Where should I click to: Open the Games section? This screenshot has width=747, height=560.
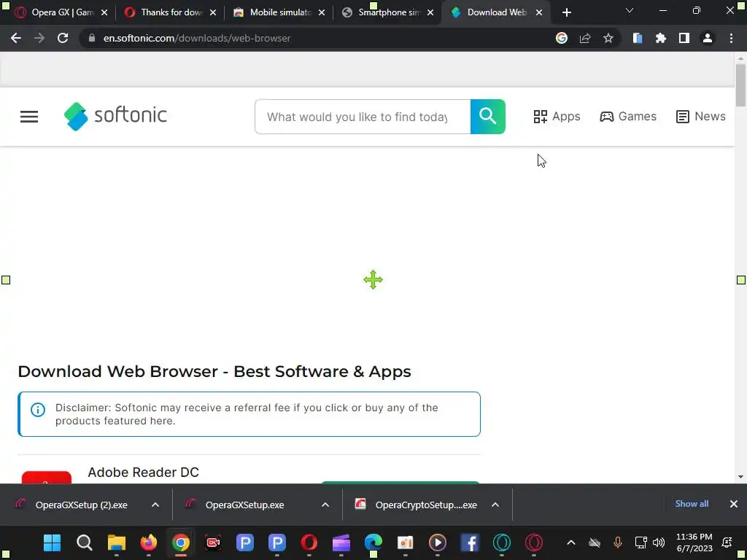click(x=628, y=117)
